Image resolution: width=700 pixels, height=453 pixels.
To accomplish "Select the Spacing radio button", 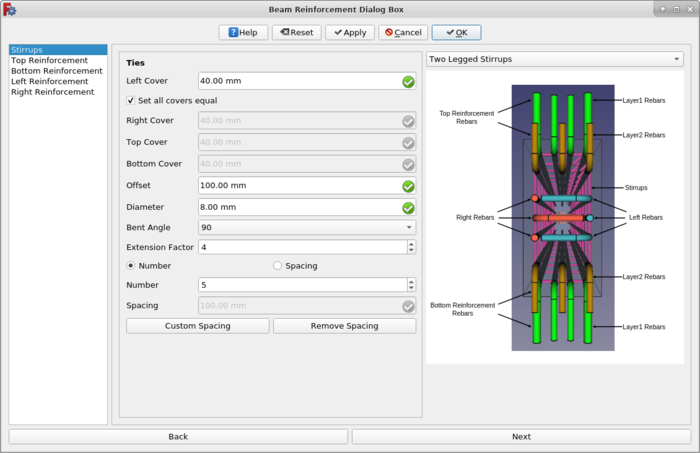I will pos(278,266).
